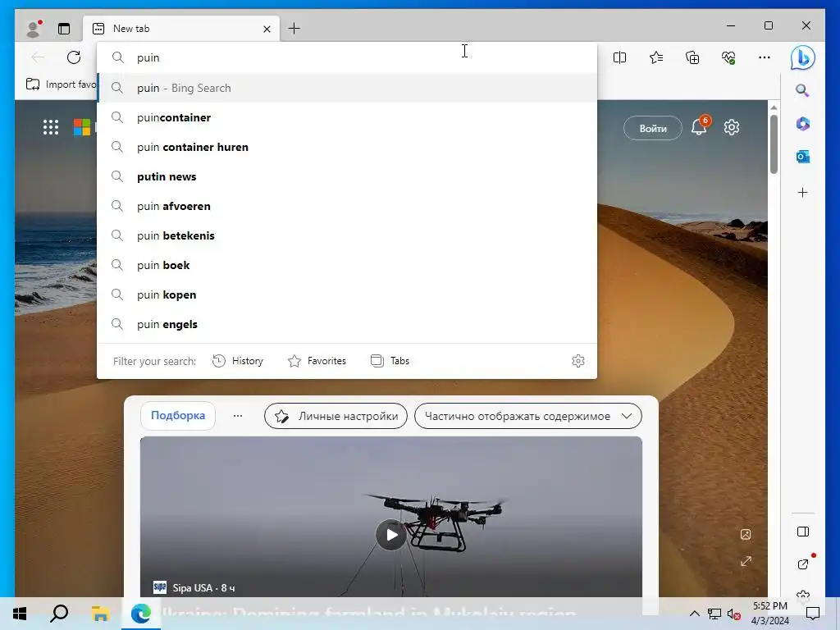Screen dimensions: 840x630
Task: Click Import favorites bar item
Action: (x=61, y=84)
